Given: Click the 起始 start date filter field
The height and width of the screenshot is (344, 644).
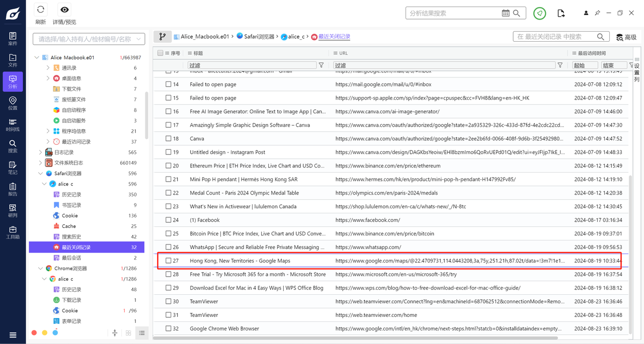Looking at the screenshot, I should pos(585,65).
